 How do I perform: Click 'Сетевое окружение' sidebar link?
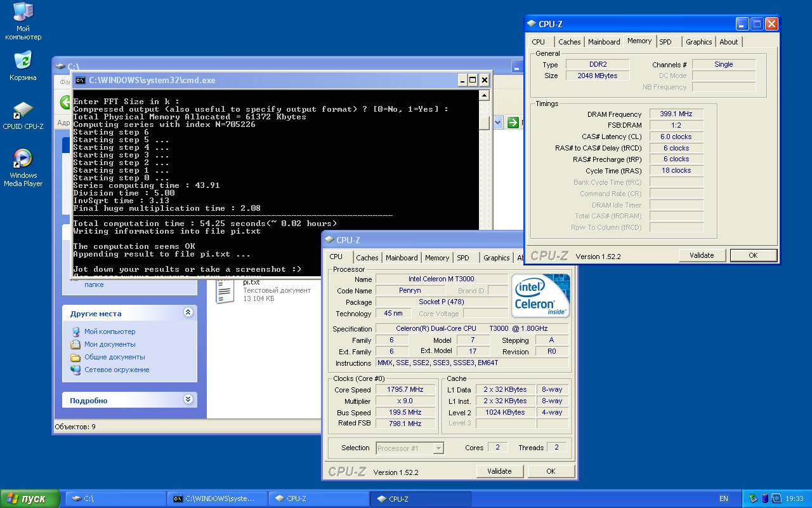[117, 370]
